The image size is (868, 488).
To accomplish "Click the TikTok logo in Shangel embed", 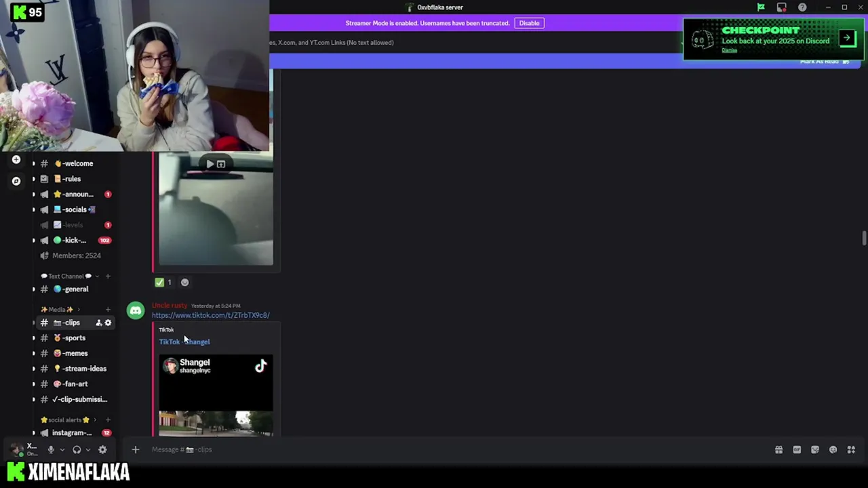I will click(261, 367).
